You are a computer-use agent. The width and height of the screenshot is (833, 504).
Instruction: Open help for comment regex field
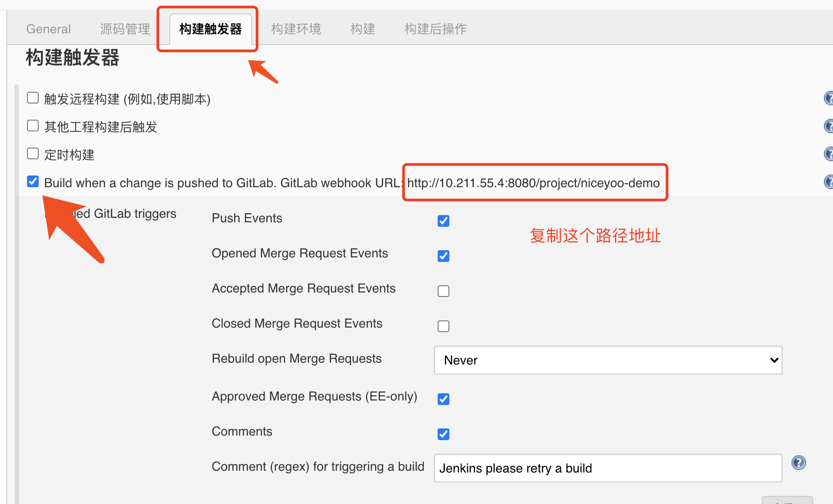(x=799, y=463)
